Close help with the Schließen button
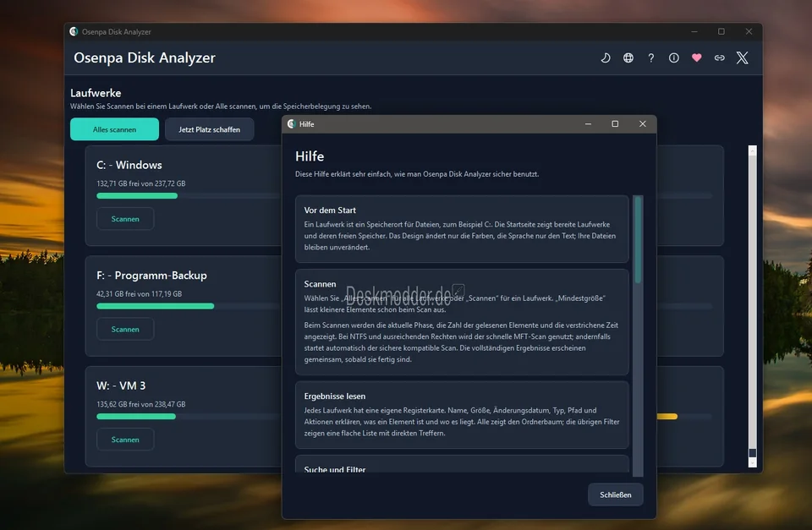Screen dimensions: 812x530 click(x=615, y=494)
